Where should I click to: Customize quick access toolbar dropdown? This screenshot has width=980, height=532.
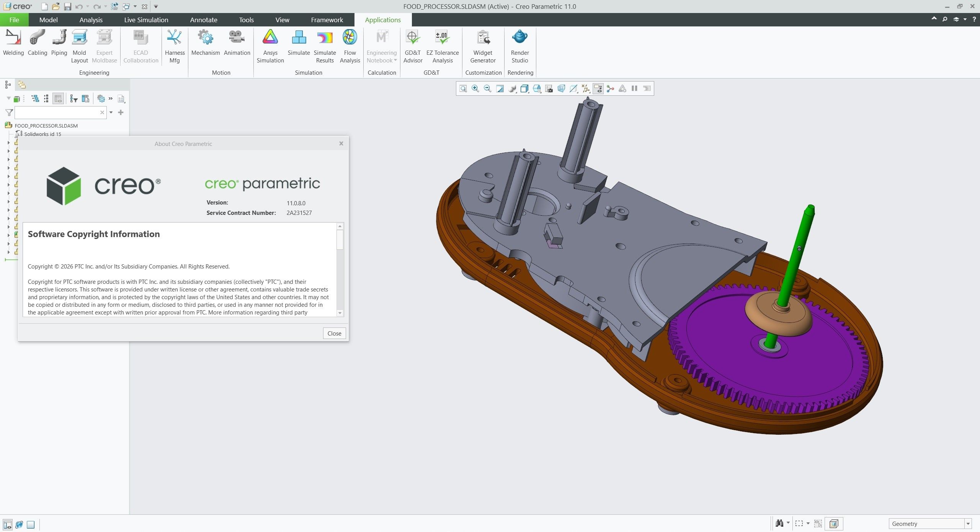156,7
